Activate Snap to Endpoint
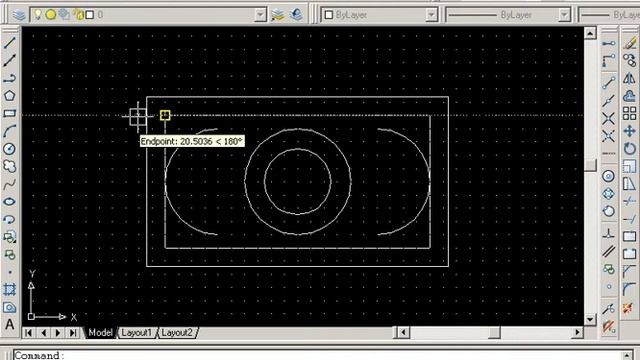 pos(609,83)
